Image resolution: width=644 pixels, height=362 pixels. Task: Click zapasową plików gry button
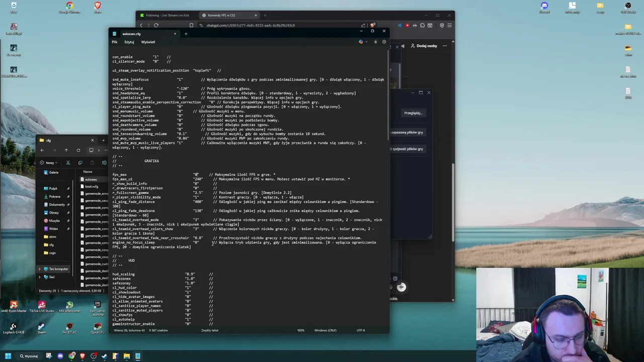pos(407,132)
